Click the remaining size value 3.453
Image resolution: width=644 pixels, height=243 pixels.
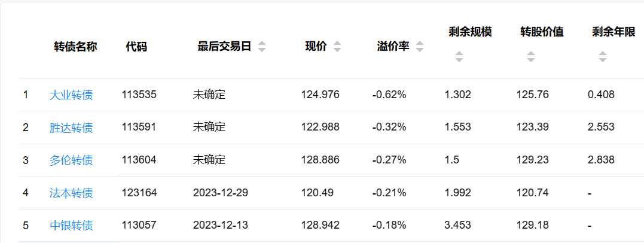click(x=457, y=226)
